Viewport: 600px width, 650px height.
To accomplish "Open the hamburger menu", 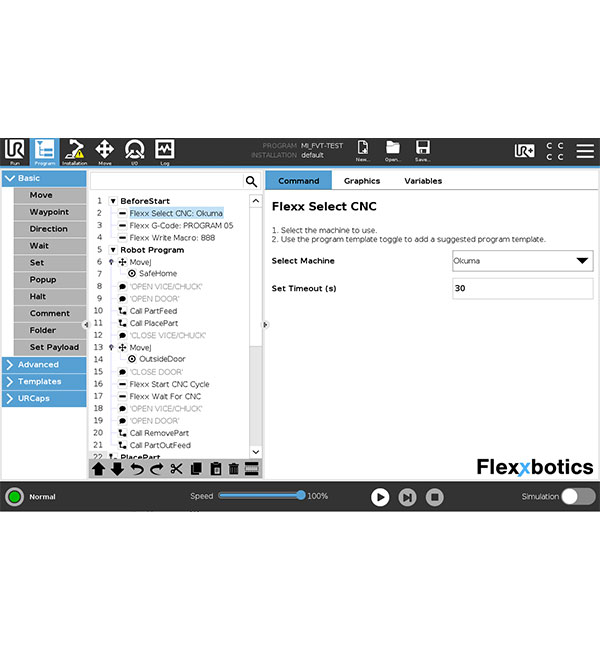I will point(585,151).
